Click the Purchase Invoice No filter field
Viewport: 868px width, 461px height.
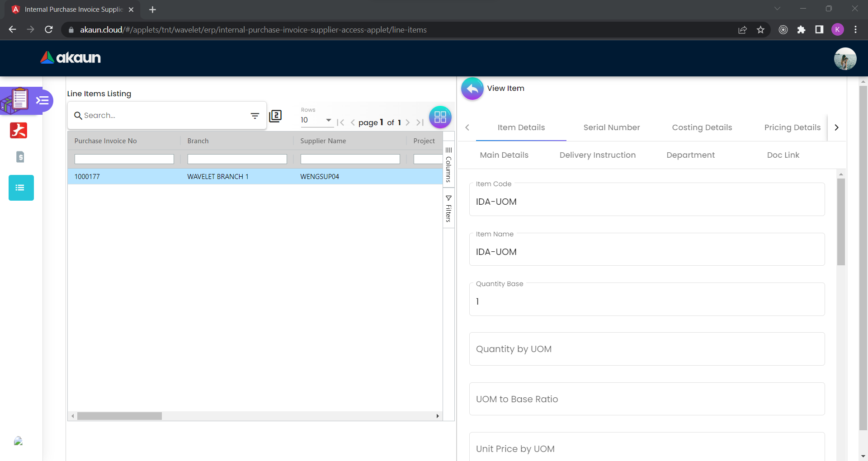tap(124, 159)
